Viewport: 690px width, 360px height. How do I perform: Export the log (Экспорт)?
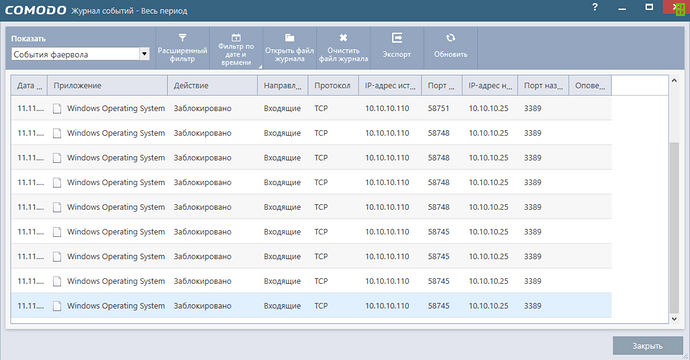pyautogui.click(x=397, y=48)
